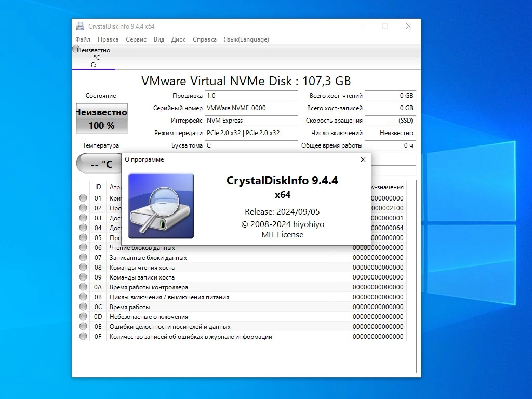Click the CrystalDiskInfo magnifier logo image
532x399 pixels.
click(161, 206)
